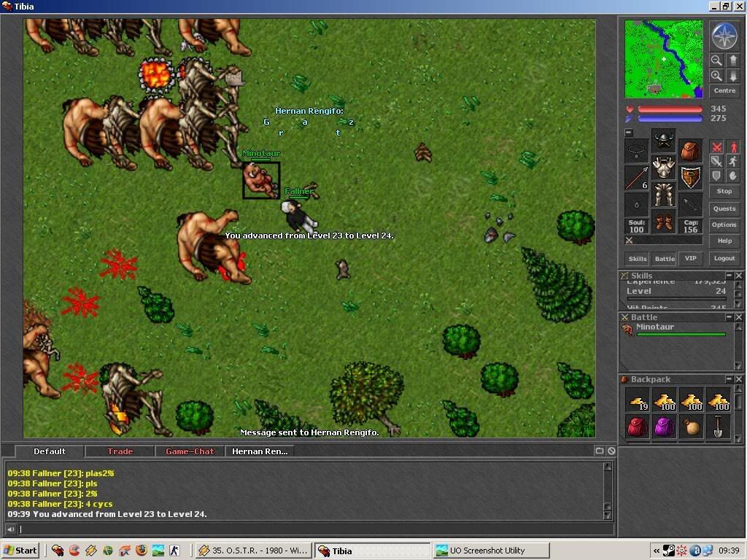
Task: Toggle the VIP window button
Action: coord(690,258)
